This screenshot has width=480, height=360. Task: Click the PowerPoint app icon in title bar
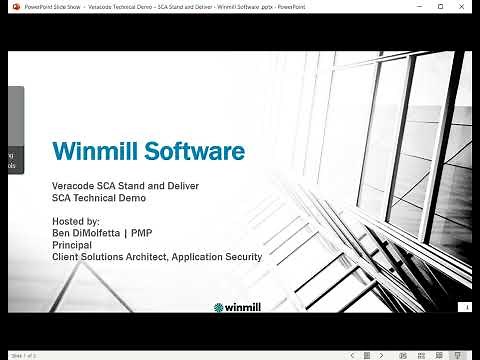point(16,6)
